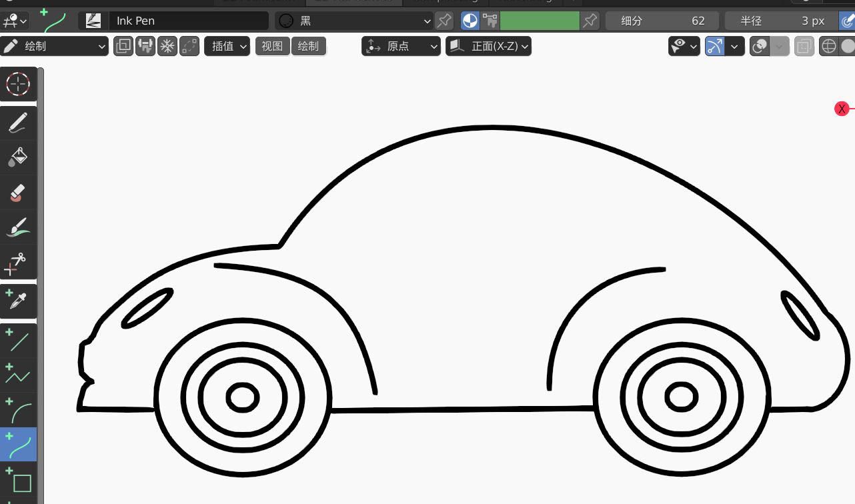Select the Eyedropper tool
Screen dimensions: 855x504
coord(18,301)
